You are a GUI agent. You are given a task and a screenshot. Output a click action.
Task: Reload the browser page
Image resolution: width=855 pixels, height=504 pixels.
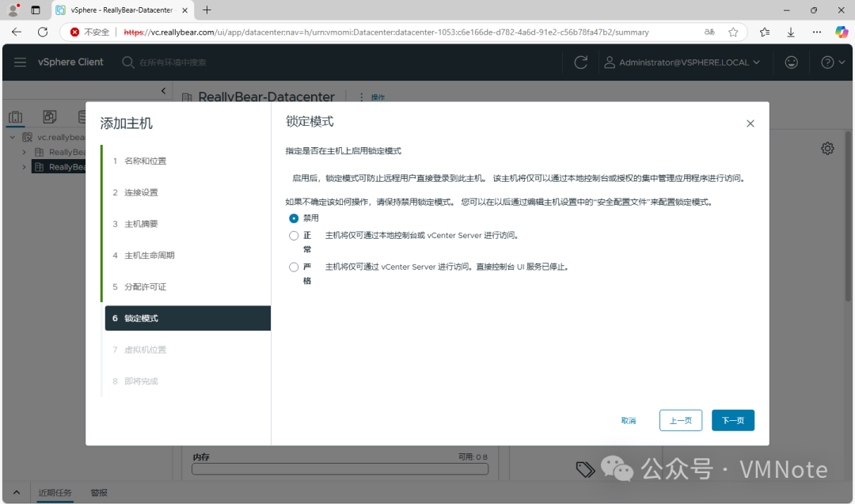(x=43, y=32)
